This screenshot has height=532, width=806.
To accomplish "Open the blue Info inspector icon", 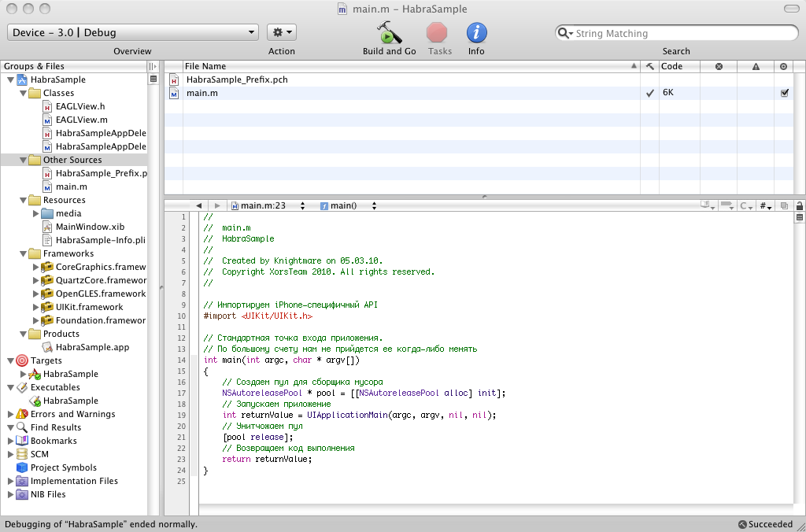I will (476, 33).
